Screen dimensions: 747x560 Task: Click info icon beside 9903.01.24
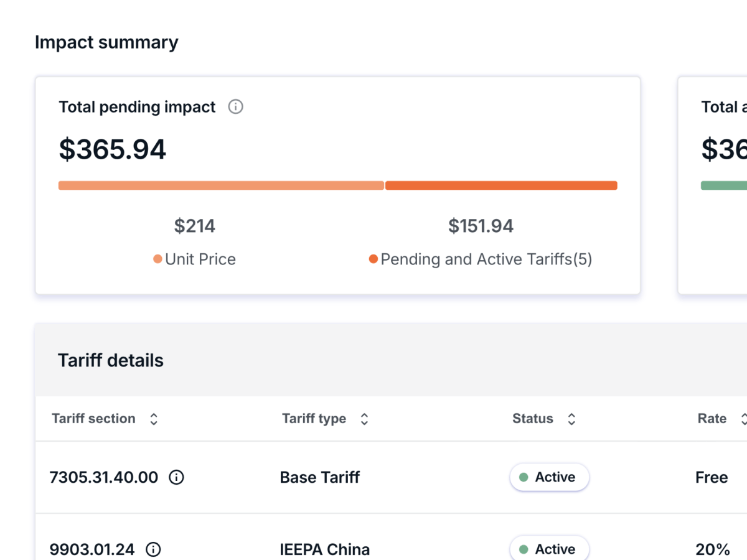(x=153, y=549)
